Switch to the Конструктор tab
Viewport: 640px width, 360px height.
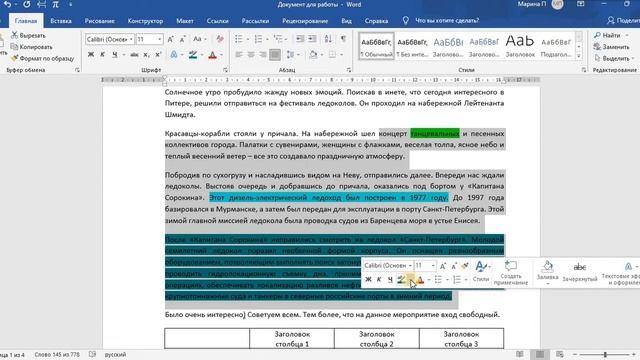pos(145,21)
